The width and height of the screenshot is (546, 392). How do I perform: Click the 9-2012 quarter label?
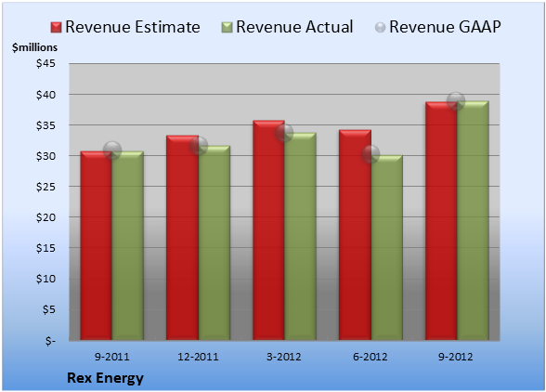point(456,357)
